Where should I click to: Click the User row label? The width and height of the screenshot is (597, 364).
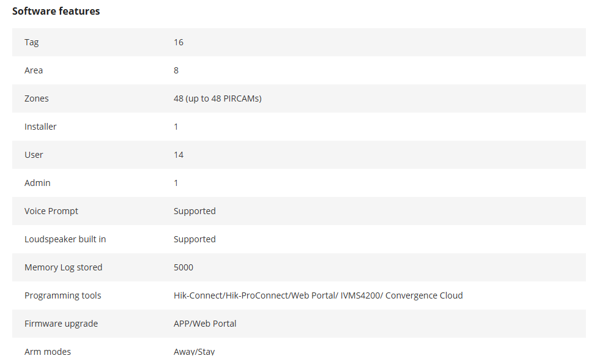coord(34,155)
